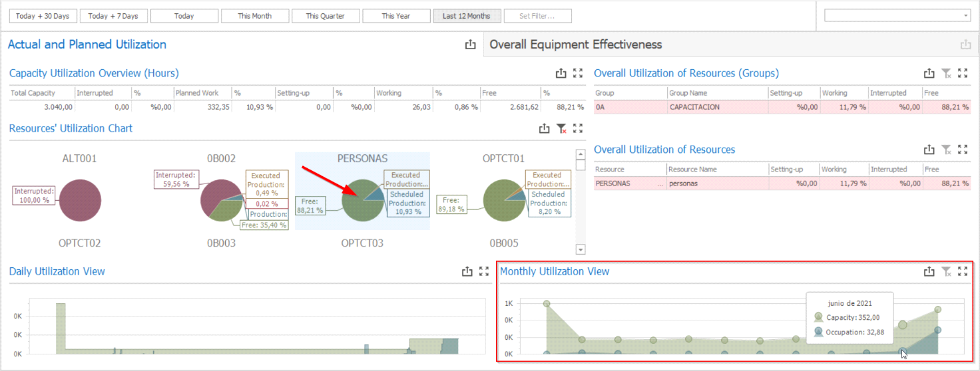
Task: Export the Actual and Planned Utilization dashboard
Action: click(x=471, y=45)
